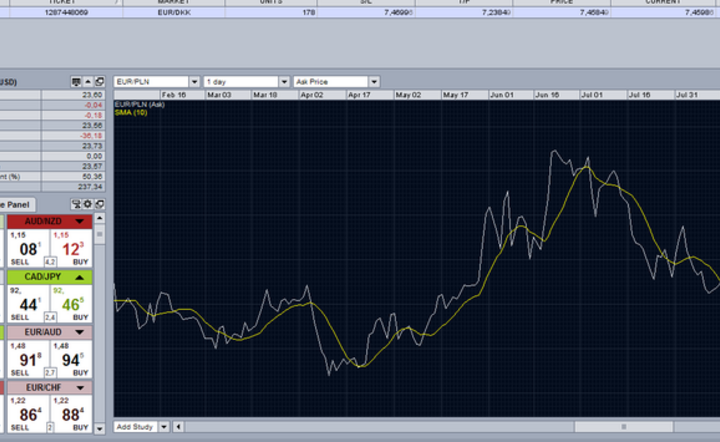720x442 pixels.
Task: Switch to the Rate Panel tab
Action: [17, 205]
